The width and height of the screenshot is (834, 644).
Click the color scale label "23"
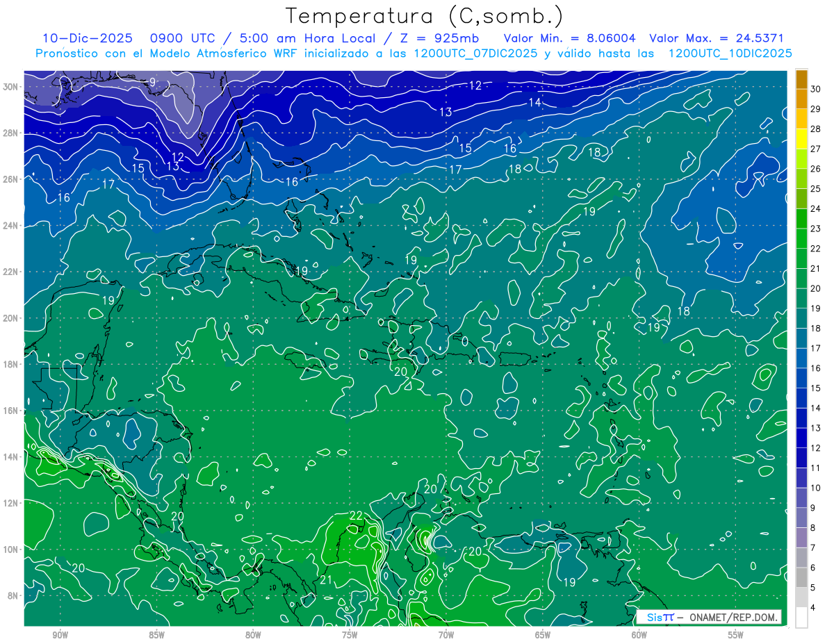(816, 229)
